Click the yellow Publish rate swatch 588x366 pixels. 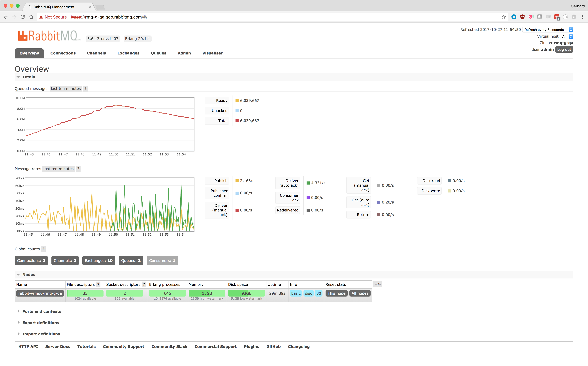(237, 181)
